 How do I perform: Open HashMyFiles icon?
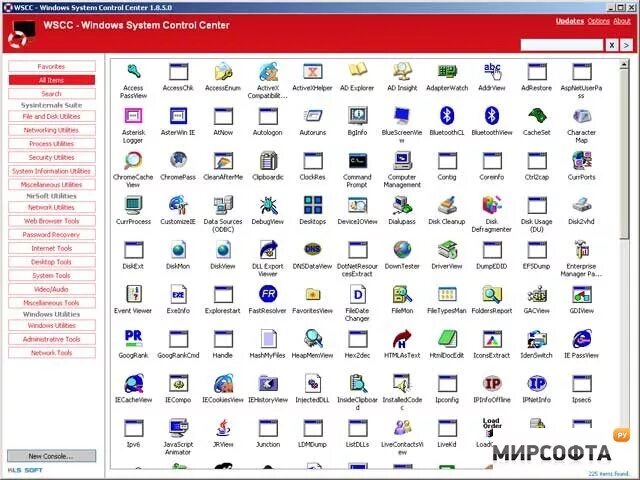pos(268,339)
